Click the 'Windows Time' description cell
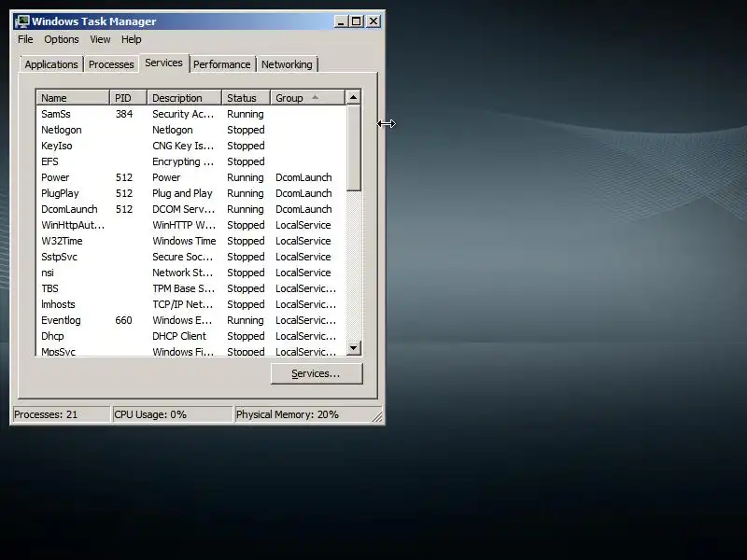The height and width of the screenshot is (560, 747). [184, 241]
